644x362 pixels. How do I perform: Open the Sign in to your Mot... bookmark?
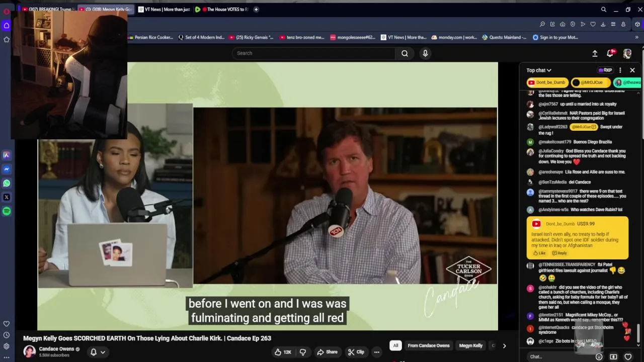[555, 37]
